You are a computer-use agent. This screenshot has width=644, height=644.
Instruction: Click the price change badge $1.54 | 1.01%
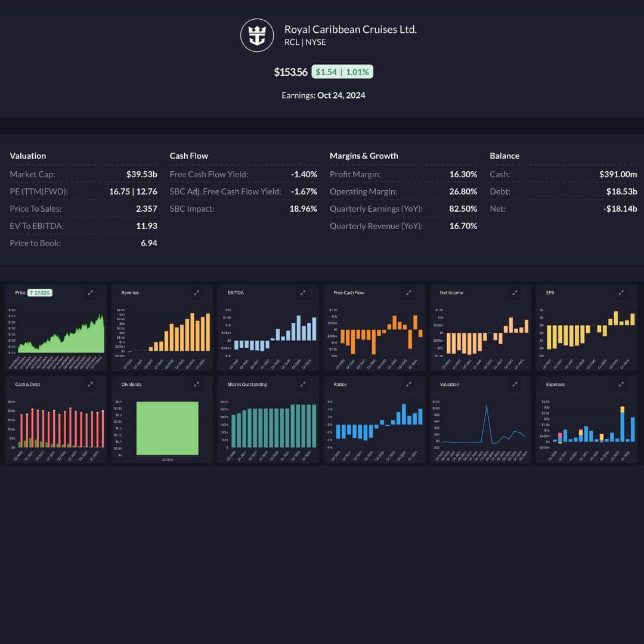[x=342, y=72]
